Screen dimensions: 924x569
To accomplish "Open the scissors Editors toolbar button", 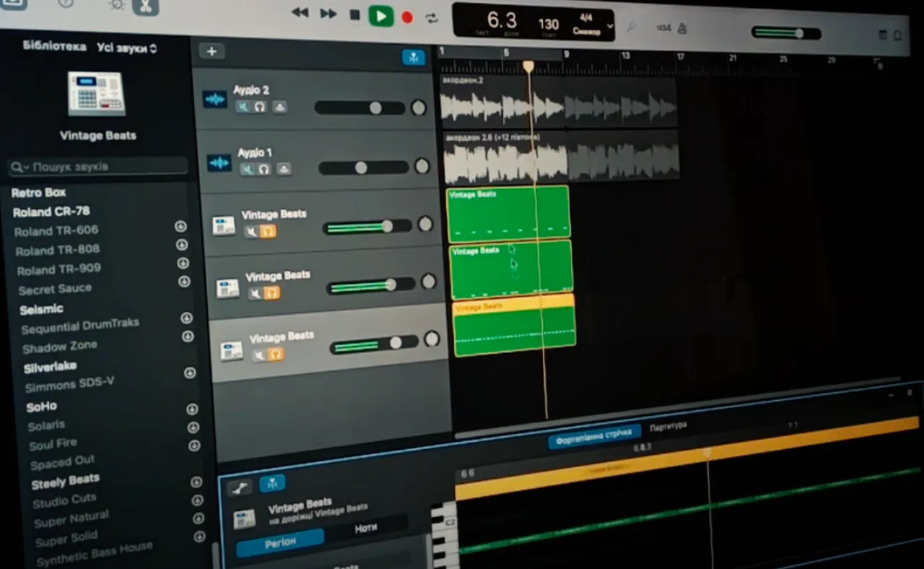I will pos(145,6).
